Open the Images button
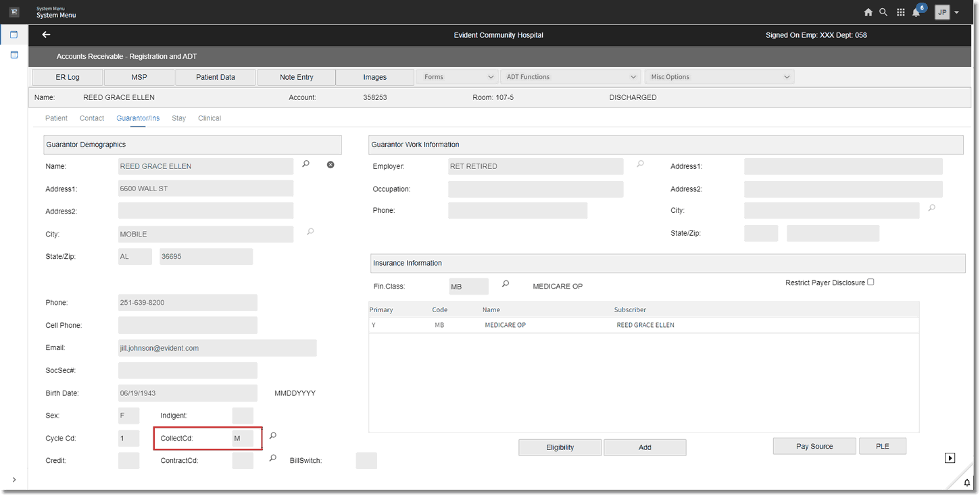Viewport: 980px width, 496px height. click(375, 77)
